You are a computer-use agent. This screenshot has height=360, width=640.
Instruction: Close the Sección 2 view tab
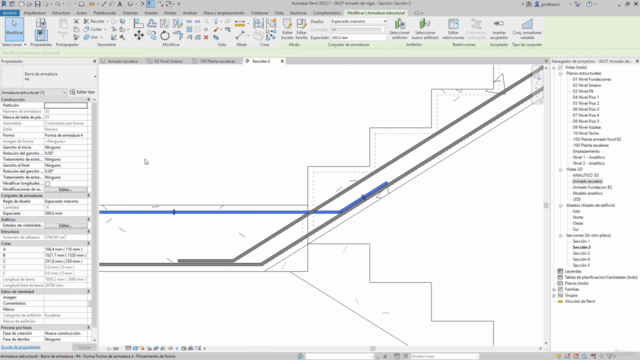[282, 61]
